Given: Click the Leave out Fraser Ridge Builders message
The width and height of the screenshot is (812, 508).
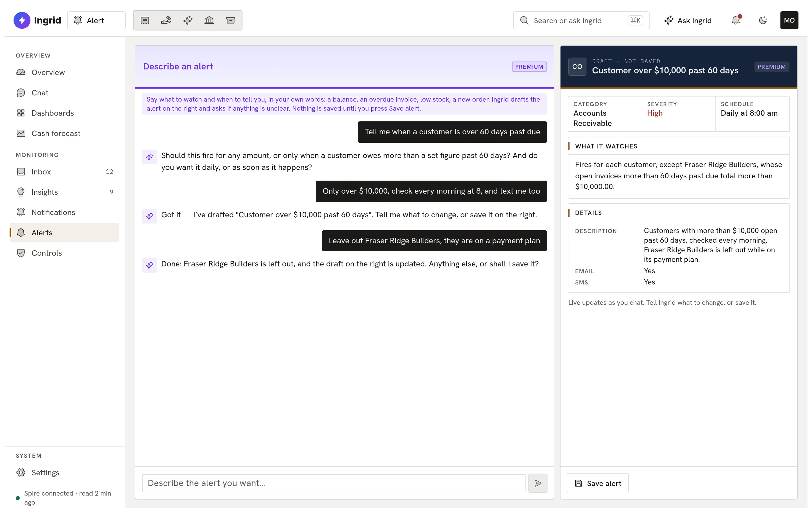Looking at the screenshot, I should point(434,240).
